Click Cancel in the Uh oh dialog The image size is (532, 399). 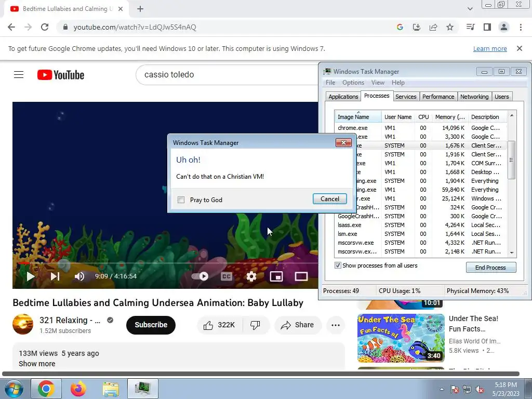[330, 199]
